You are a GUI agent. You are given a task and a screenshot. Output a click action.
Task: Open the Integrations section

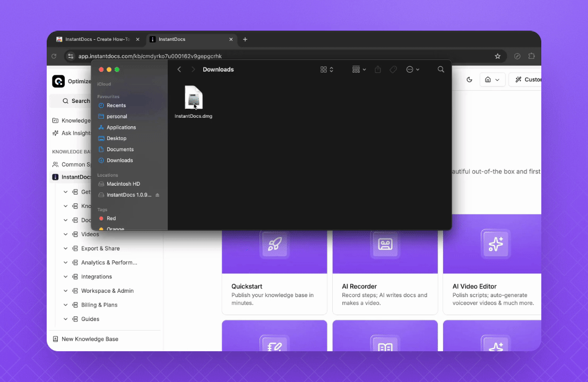(97, 276)
